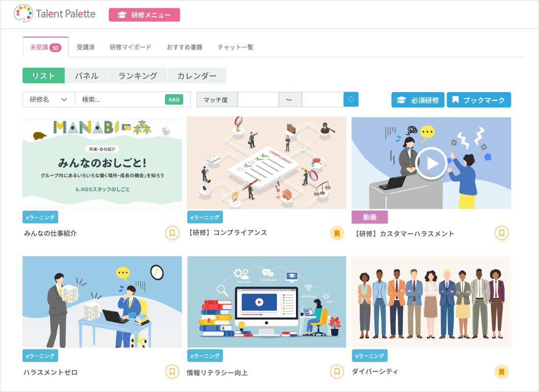539x392 pixels.
Task: Click the 動画 badge on カスタマーハラスメント card
Action: (x=369, y=217)
